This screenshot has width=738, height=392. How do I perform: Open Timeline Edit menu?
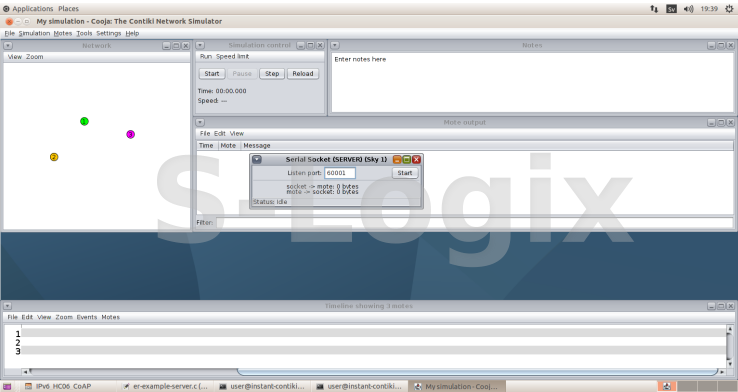tap(27, 317)
